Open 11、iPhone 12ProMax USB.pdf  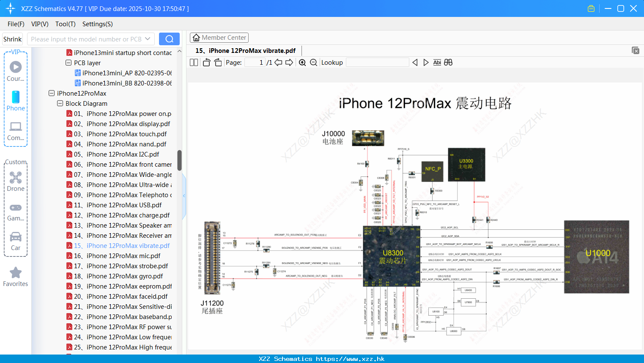point(114,205)
